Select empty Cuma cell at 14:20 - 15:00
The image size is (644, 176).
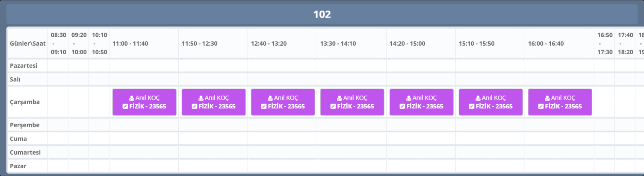pyautogui.click(x=421, y=138)
